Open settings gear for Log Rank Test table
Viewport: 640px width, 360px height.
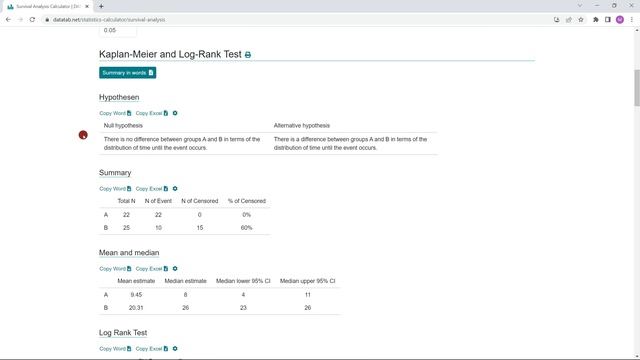(175, 349)
